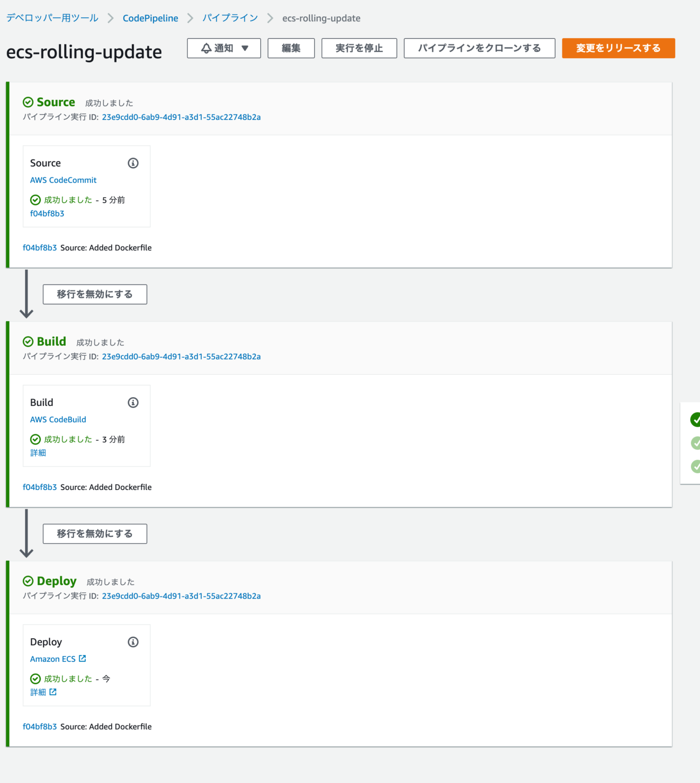The height and width of the screenshot is (783, 700).
Task: Open Amazon ECS via its external link icon
Action: point(83,659)
